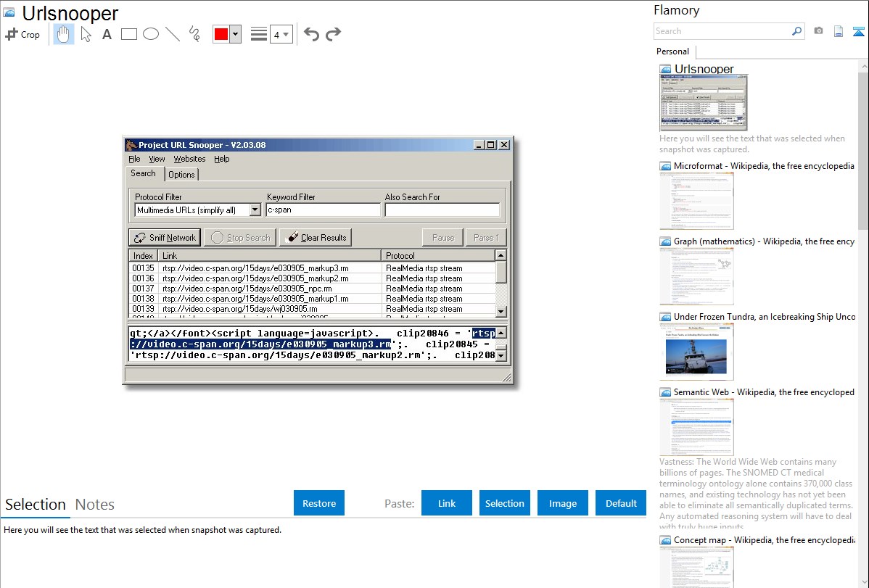Click the line thickness icon
Viewport: 869px width, 588px height.
pyautogui.click(x=259, y=34)
